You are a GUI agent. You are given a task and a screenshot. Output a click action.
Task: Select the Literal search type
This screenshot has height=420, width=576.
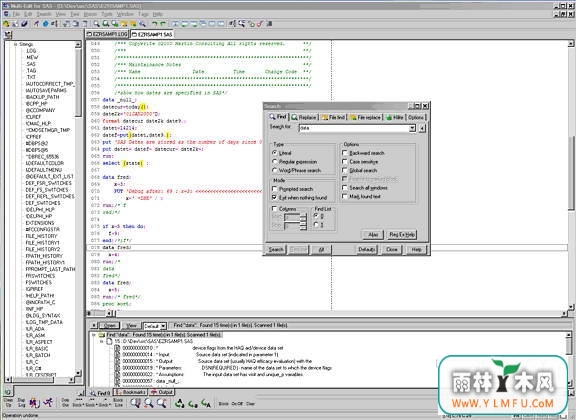point(274,152)
